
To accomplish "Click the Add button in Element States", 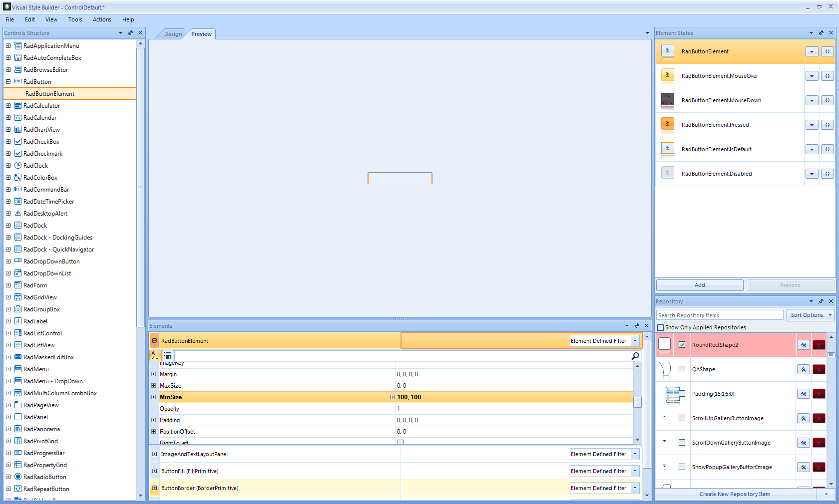I will pyautogui.click(x=700, y=285).
